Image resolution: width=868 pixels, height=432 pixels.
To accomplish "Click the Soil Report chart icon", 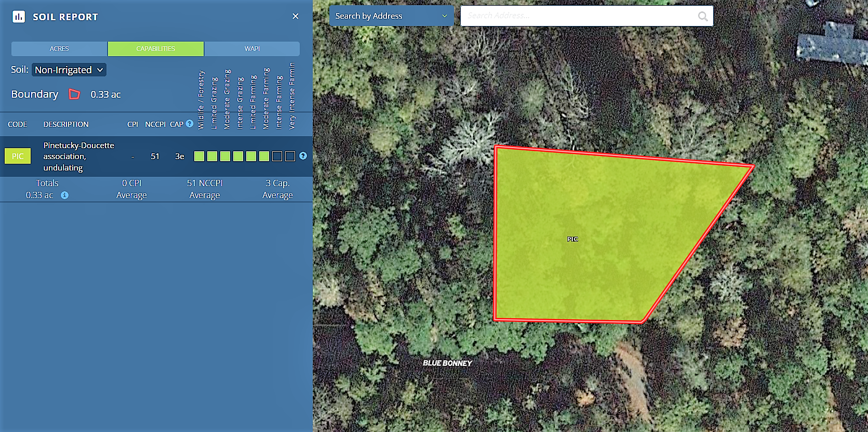I will (x=19, y=17).
